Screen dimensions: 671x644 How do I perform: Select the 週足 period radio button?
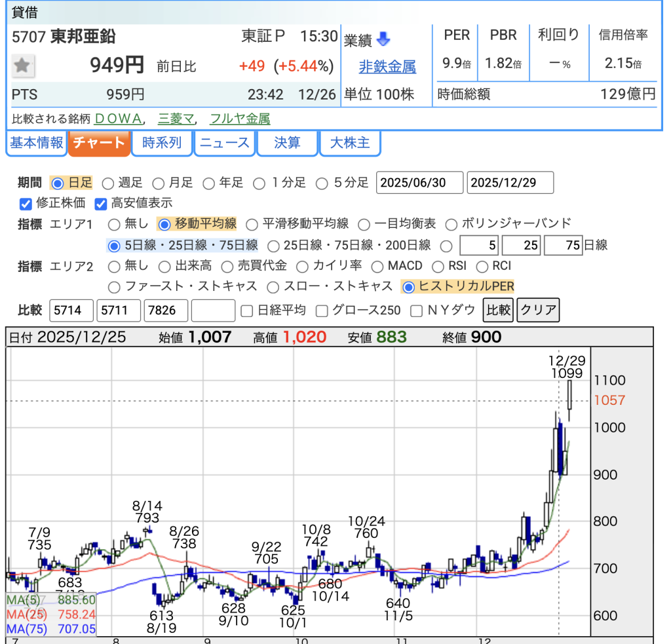(108, 183)
